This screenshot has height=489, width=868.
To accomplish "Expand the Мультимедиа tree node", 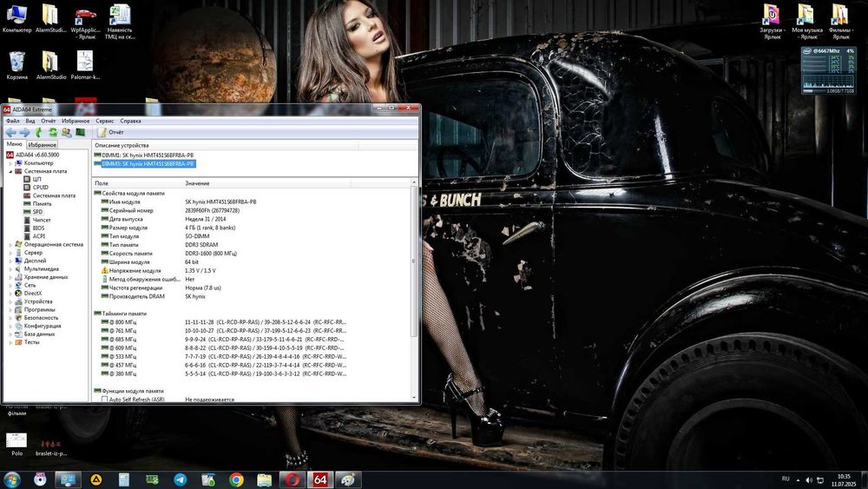I will [10, 269].
